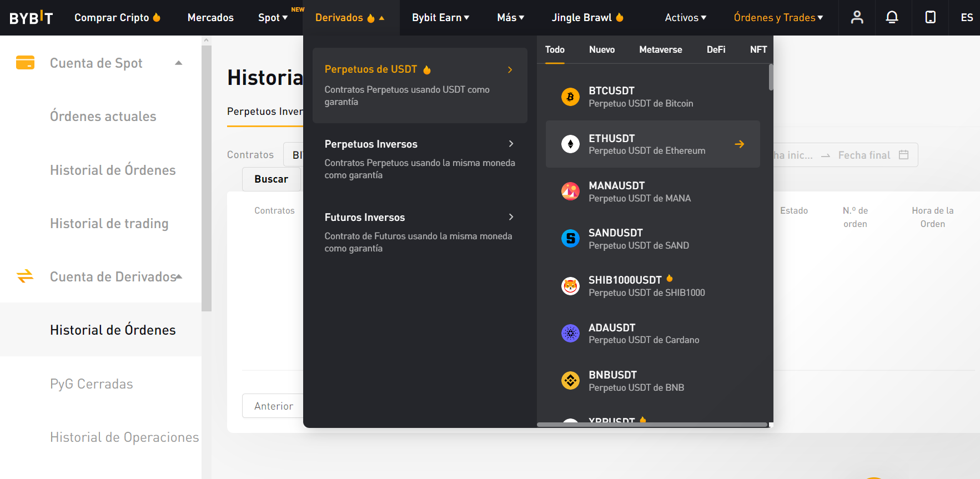The image size is (980, 479).
Task: Switch to the Nuevo tab
Action: click(602, 49)
